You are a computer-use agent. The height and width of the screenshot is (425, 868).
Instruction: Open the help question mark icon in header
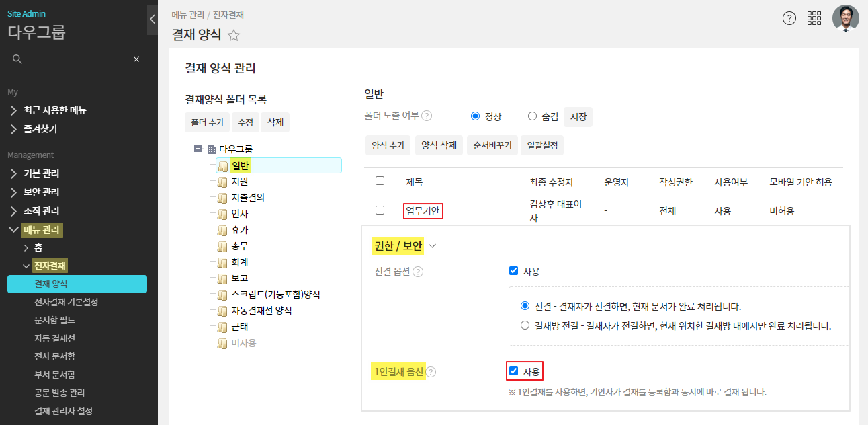tap(789, 18)
